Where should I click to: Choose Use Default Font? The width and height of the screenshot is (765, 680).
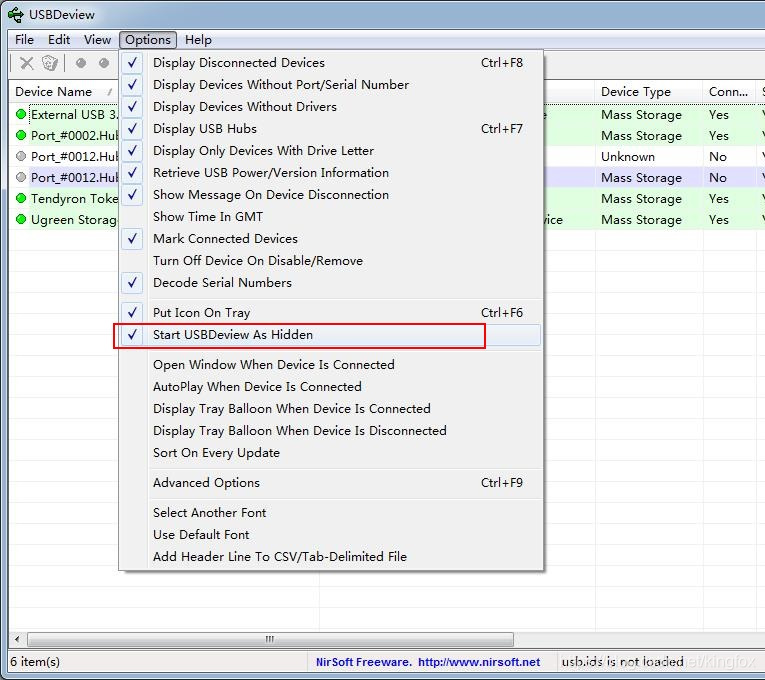click(x=331, y=535)
